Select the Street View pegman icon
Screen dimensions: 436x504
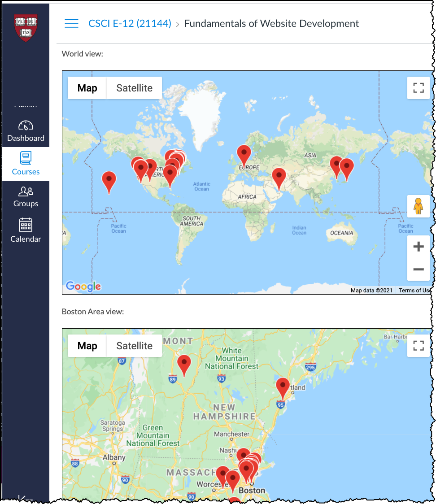click(418, 206)
